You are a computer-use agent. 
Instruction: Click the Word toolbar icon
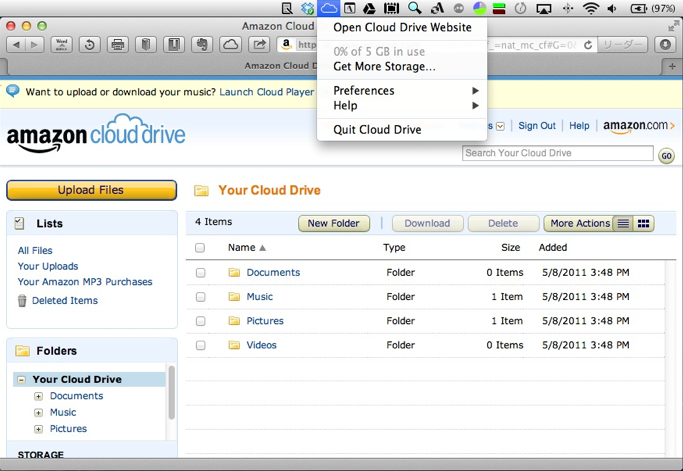click(x=61, y=44)
